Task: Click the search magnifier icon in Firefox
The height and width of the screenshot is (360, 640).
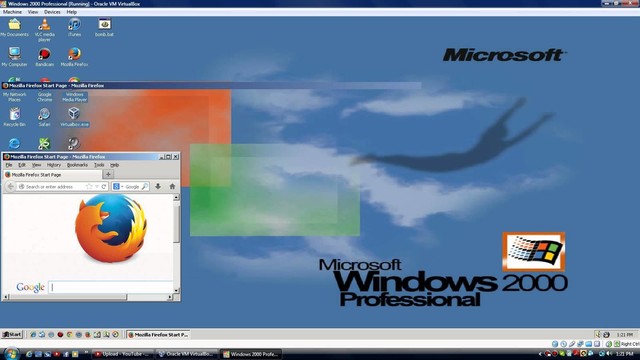Action: [144, 187]
